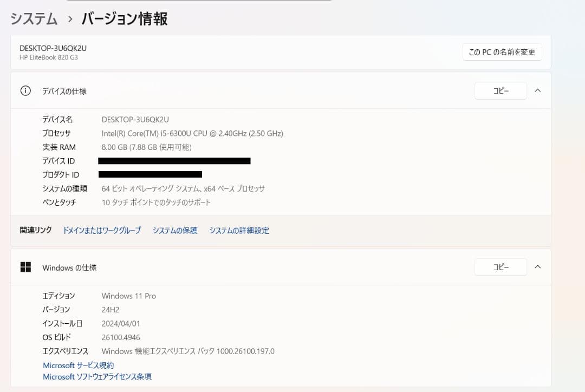Collapse the デバイスの仕様 section
This screenshot has height=392, width=585.
point(537,90)
